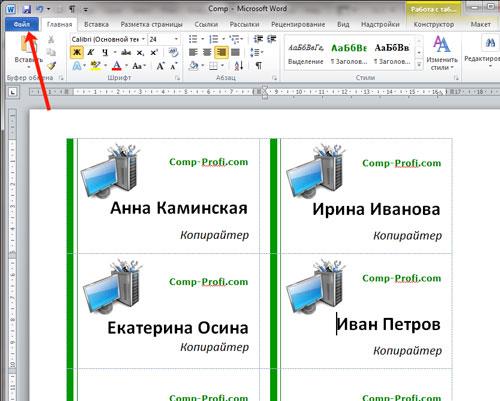Open the Вид tab

click(343, 24)
